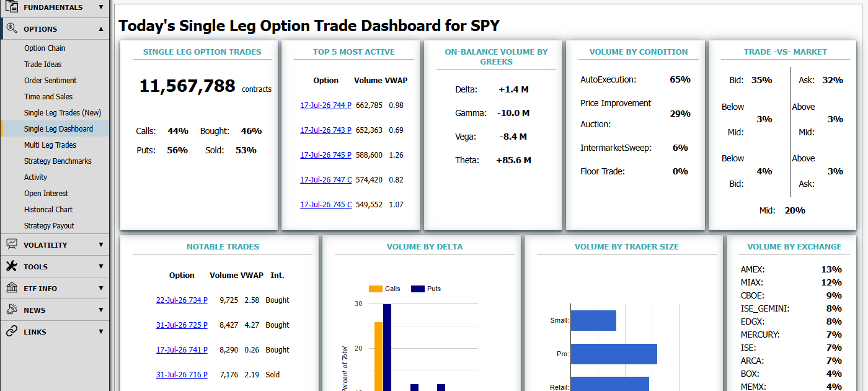Collapse the Options section arrow
The height and width of the screenshot is (391, 868).
coord(101,29)
